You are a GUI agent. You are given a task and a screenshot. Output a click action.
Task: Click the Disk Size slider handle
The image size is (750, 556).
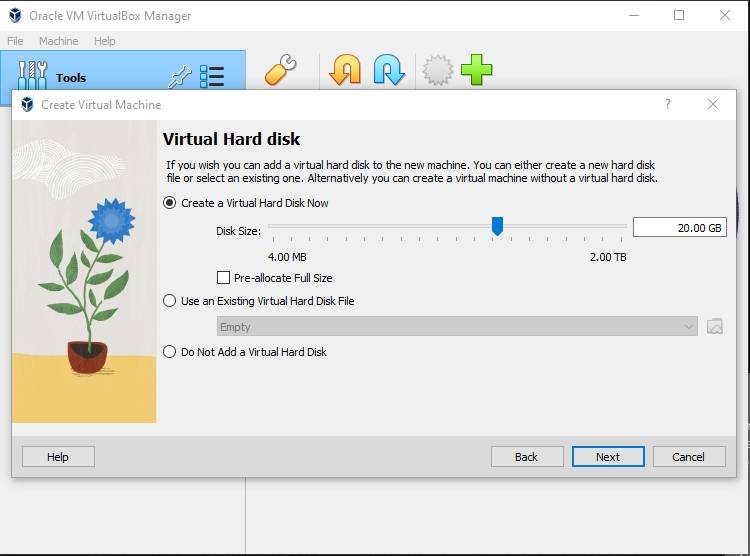click(x=497, y=226)
